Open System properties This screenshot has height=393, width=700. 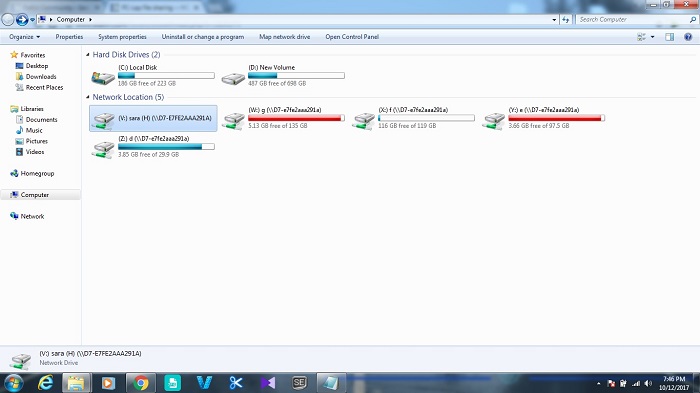coord(122,37)
